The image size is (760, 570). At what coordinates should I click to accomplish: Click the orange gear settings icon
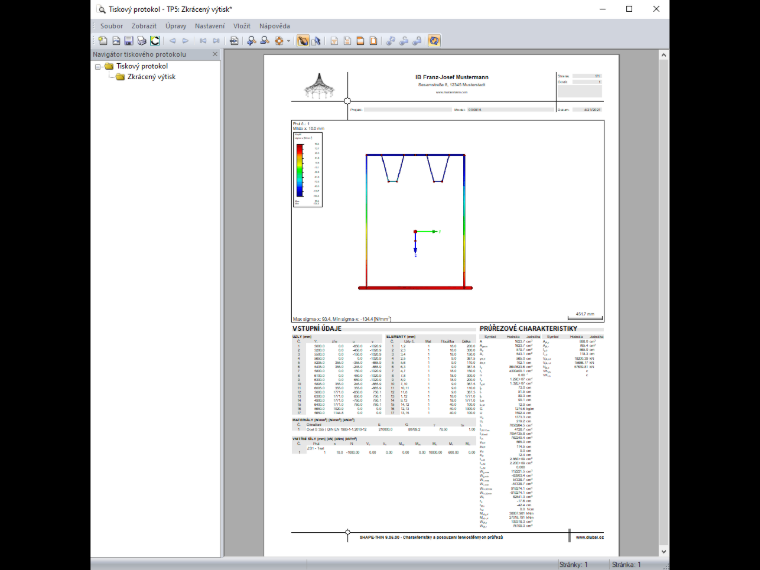pos(279,41)
